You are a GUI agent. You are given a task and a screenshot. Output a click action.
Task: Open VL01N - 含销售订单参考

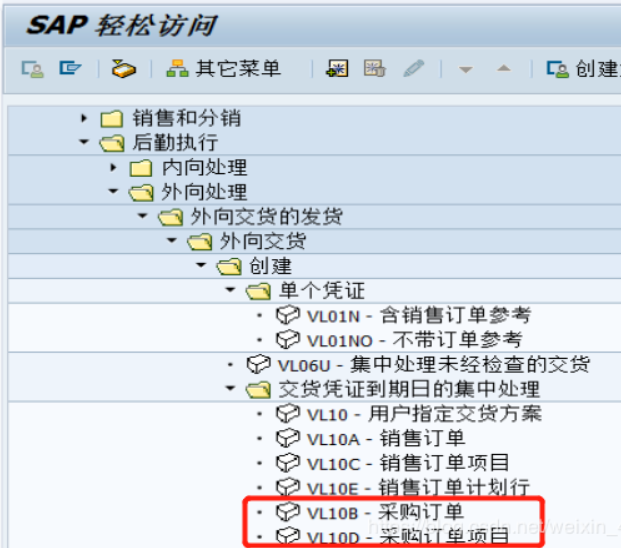click(419, 316)
